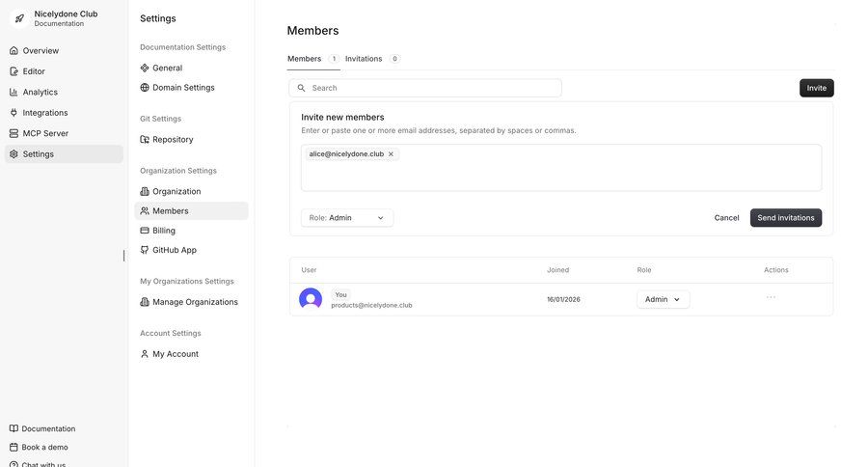Switch to the Invitations tab
Viewport: 868px width, 467px height.
(x=364, y=59)
